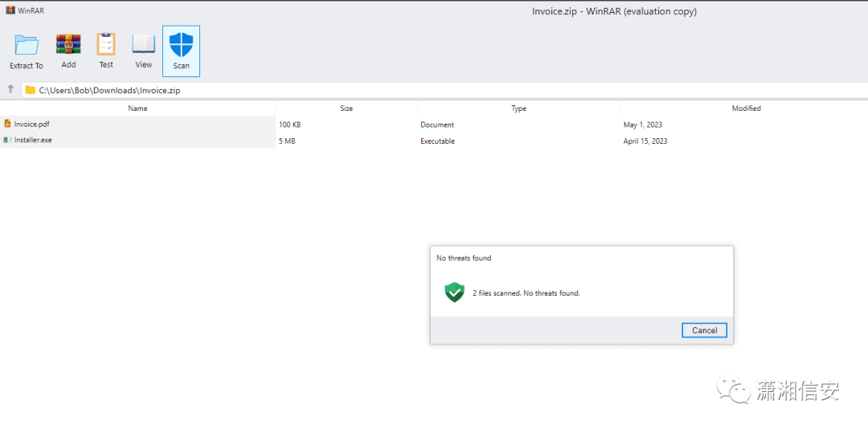Click the May 1, 2023 date

(x=643, y=125)
